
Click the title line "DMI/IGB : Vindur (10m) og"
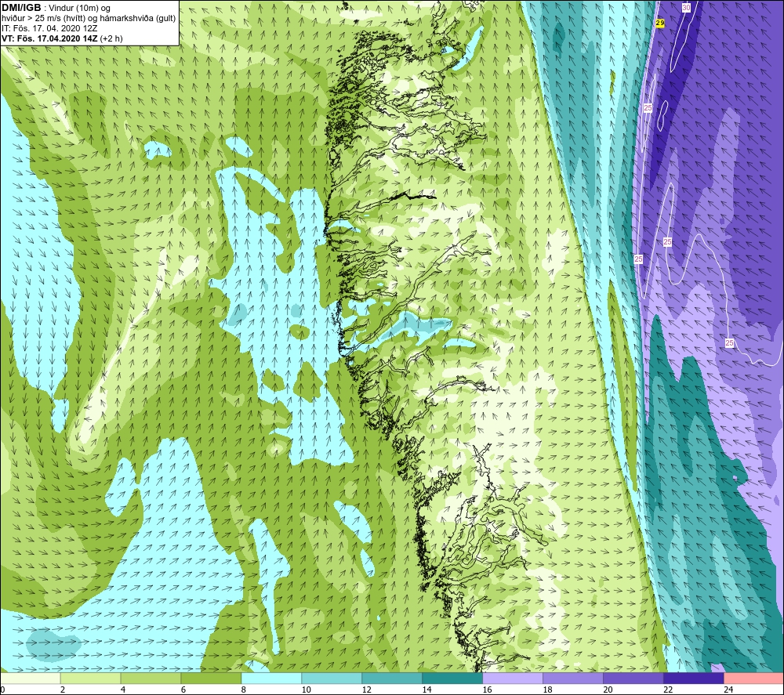[56, 8]
